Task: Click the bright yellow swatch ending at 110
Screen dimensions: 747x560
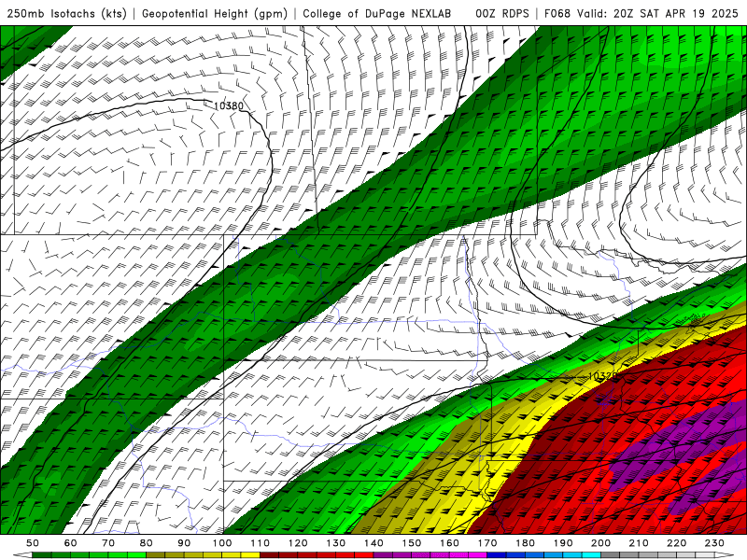Action: 250,554
